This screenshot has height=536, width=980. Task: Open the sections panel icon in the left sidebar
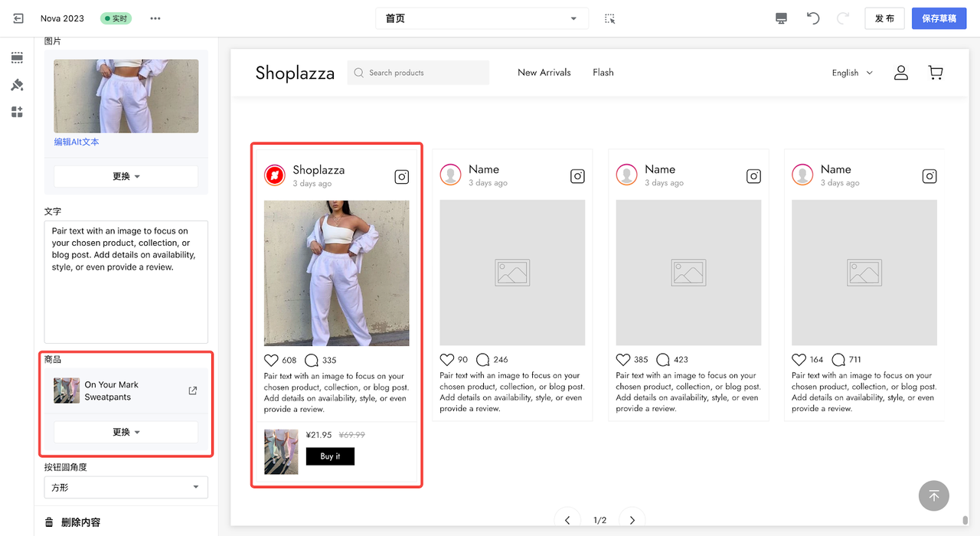tap(17, 57)
